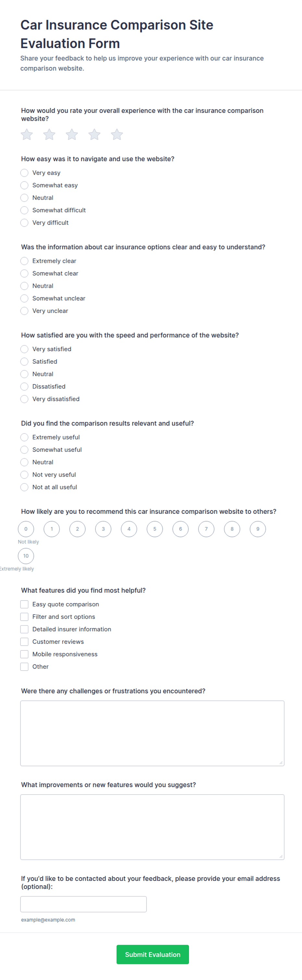Rate overall experience with the first star
This screenshot has width=302, height=980.
(27, 134)
